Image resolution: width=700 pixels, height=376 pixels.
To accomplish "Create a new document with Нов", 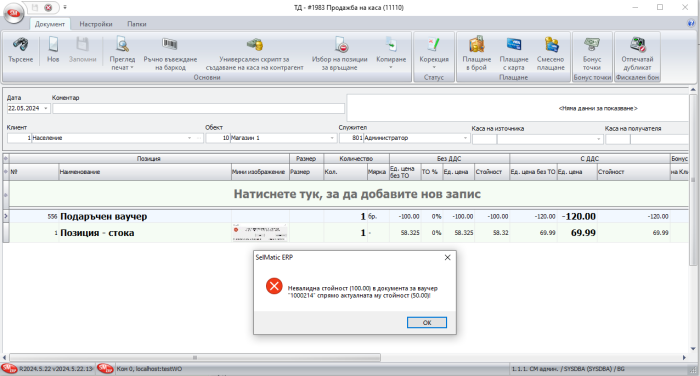I will point(53,45).
